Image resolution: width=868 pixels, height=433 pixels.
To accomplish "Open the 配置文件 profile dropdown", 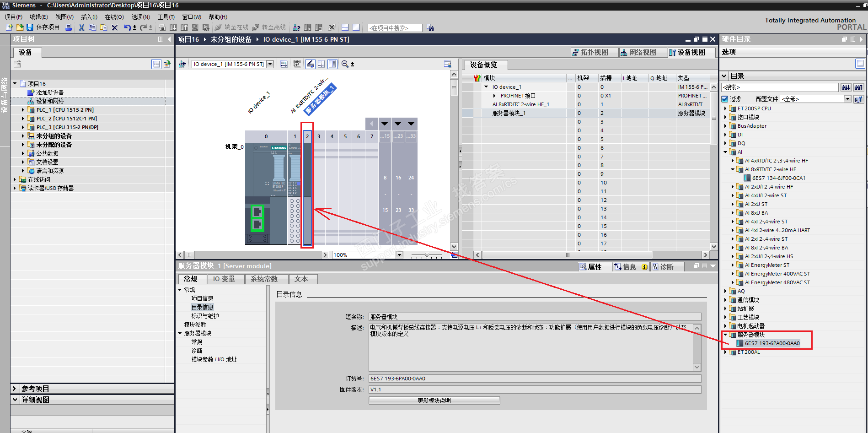I will coord(847,99).
